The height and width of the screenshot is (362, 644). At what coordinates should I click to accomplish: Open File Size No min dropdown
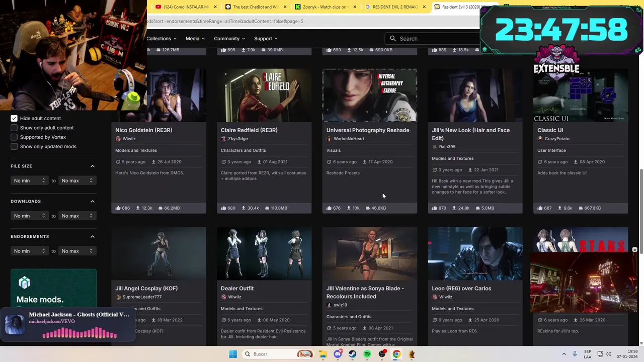click(x=29, y=180)
